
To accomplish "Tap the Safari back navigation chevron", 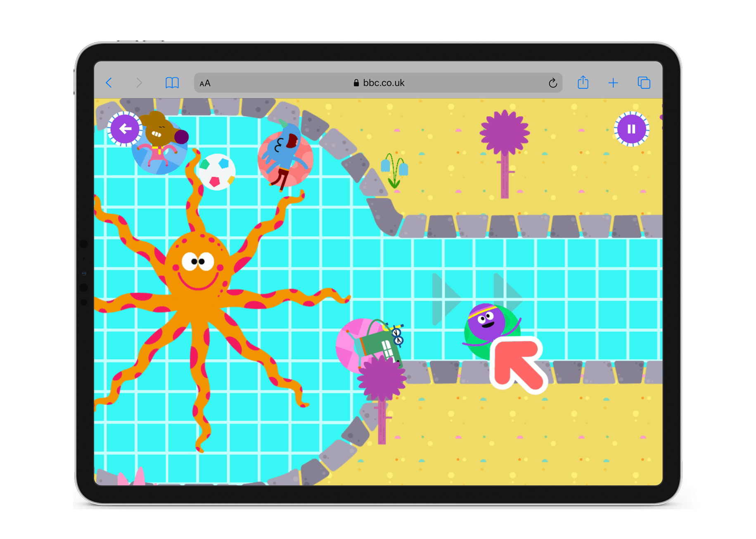I will 109,83.
